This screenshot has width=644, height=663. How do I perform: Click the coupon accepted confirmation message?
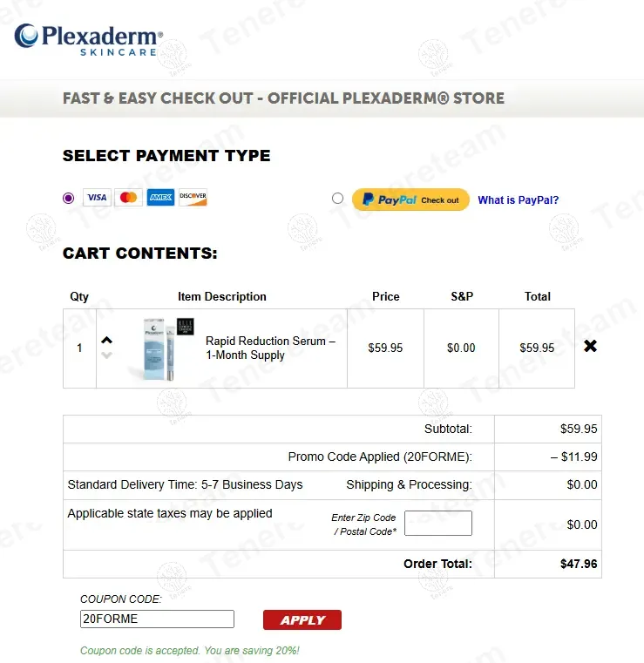click(189, 651)
